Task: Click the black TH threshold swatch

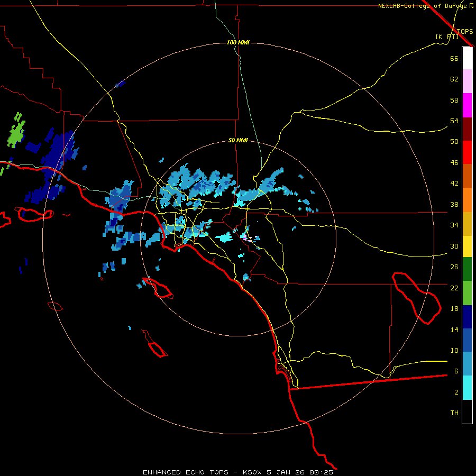Action: click(x=466, y=411)
